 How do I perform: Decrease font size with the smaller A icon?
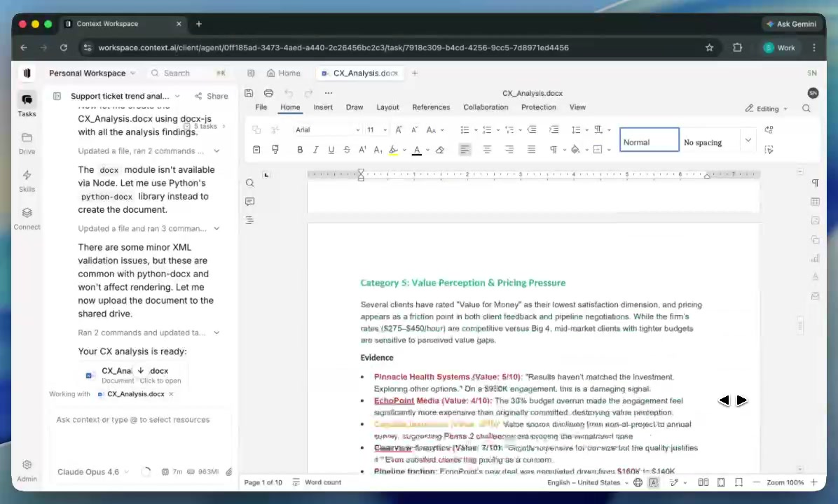point(414,129)
